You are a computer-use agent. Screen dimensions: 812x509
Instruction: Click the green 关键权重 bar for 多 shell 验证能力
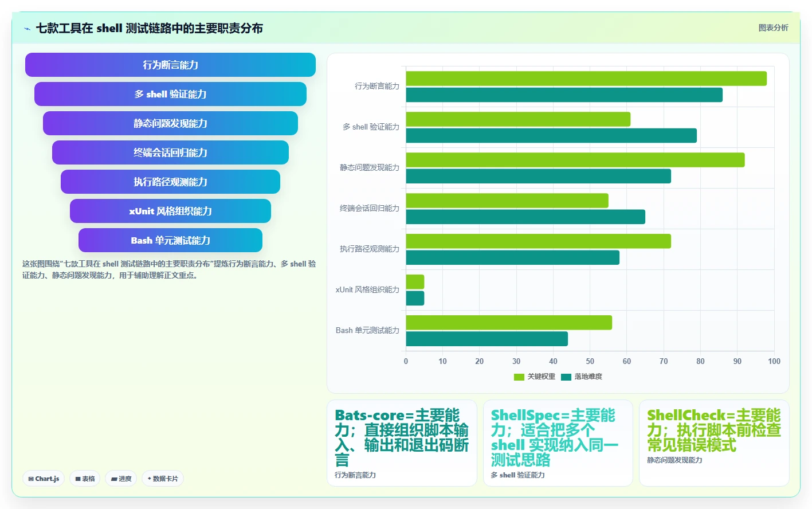tap(518, 119)
